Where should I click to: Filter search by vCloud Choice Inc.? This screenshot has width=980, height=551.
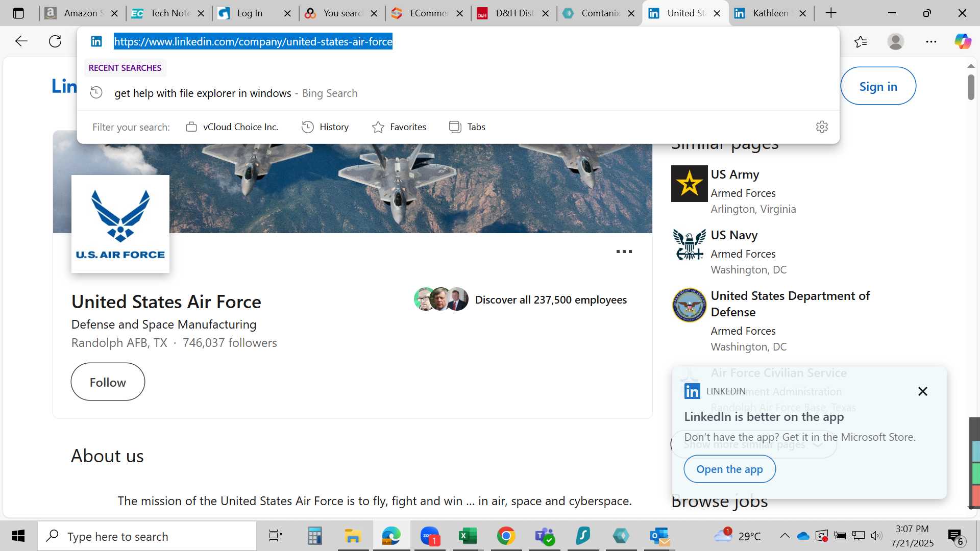click(x=232, y=127)
